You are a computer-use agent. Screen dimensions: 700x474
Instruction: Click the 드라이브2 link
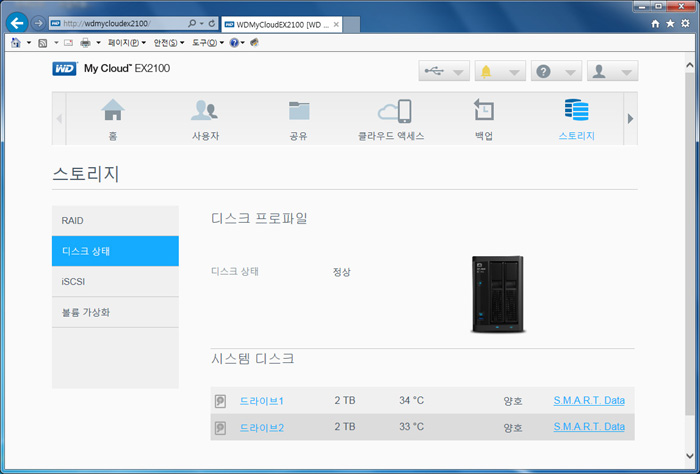coord(262,428)
